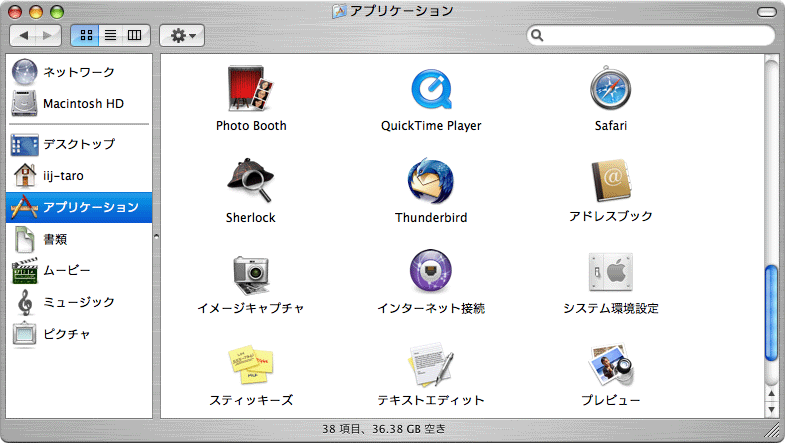This screenshot has height=443, width=785.
Task: Click the QuickTime Player label text
Action: tap(431, 126)
